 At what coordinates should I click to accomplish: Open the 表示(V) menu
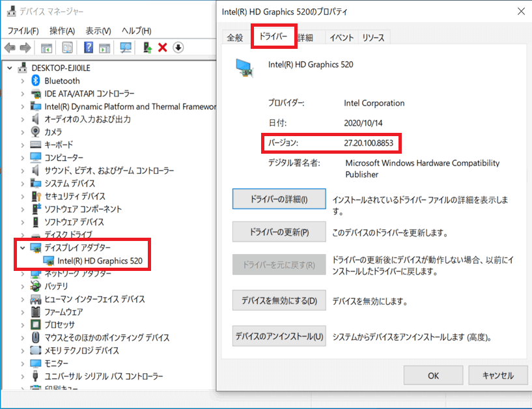98,31
